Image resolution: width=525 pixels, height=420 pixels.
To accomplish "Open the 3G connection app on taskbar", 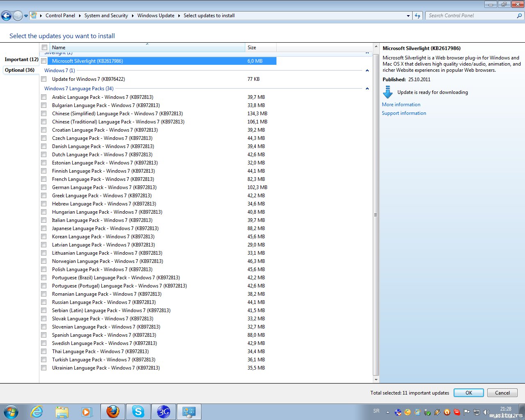I will point(164,412).
